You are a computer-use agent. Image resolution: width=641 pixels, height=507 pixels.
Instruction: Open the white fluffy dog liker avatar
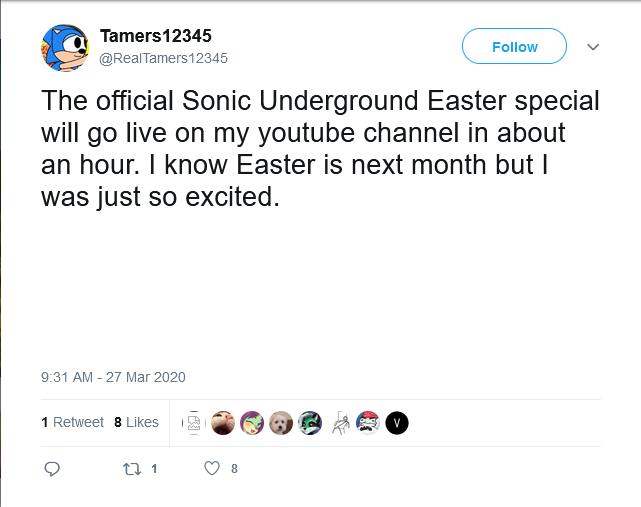click(281, 423)
